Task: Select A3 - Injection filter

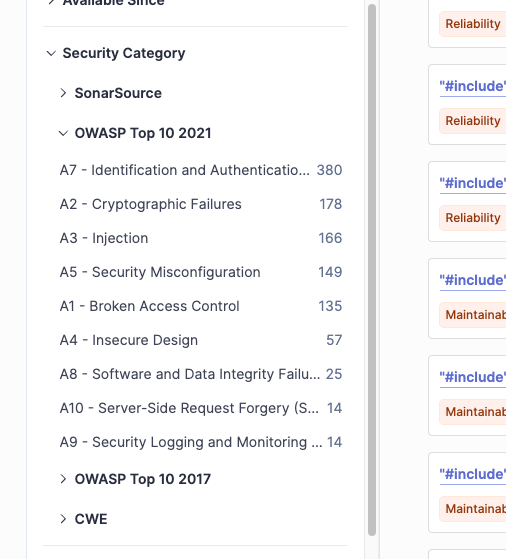Action: 201,238
